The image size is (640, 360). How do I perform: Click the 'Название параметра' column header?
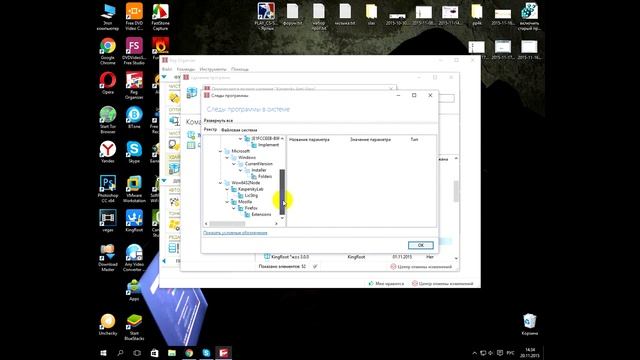(309, 140)
